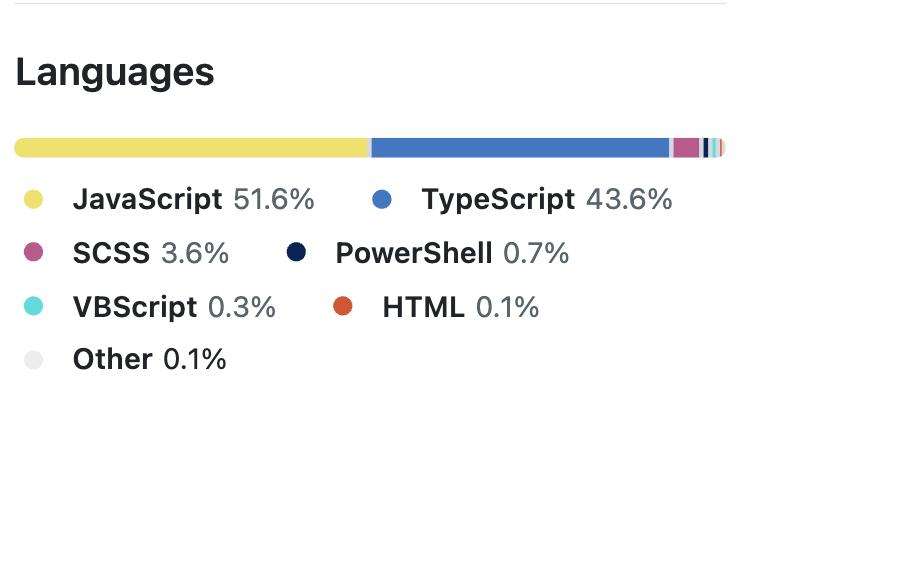Click the Other 0.1% entry
The image size is (924, 572).
[125, 359]
